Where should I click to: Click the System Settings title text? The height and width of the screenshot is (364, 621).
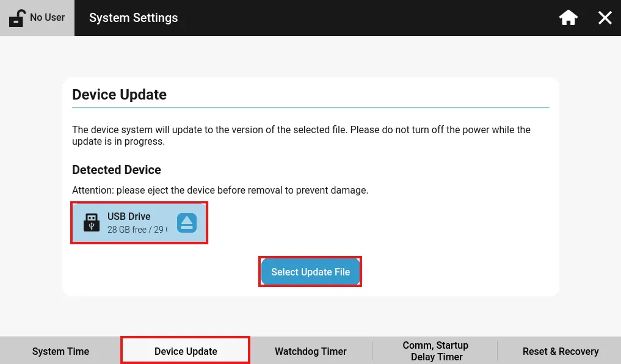click(x=133, y=18)
